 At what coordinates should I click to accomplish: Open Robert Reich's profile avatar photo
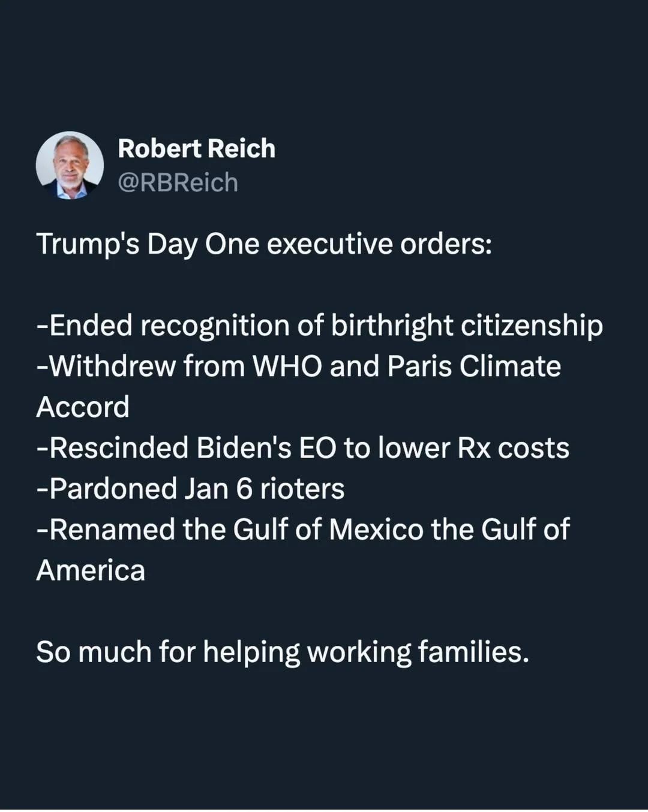(x=70, y=166)
